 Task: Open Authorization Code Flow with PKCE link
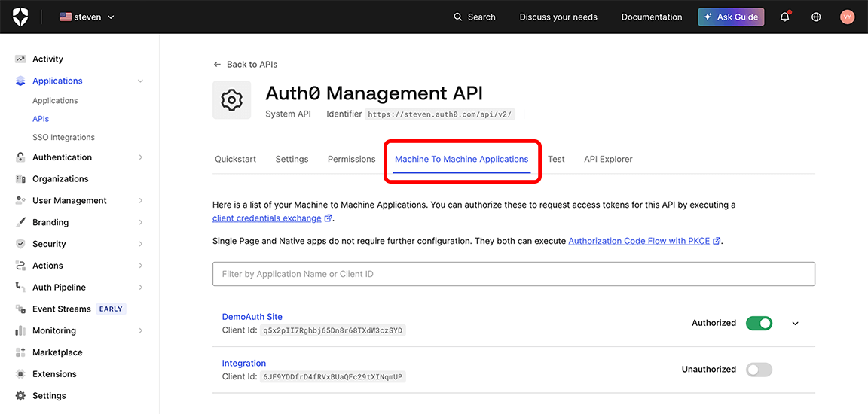(x=640, y=241)
